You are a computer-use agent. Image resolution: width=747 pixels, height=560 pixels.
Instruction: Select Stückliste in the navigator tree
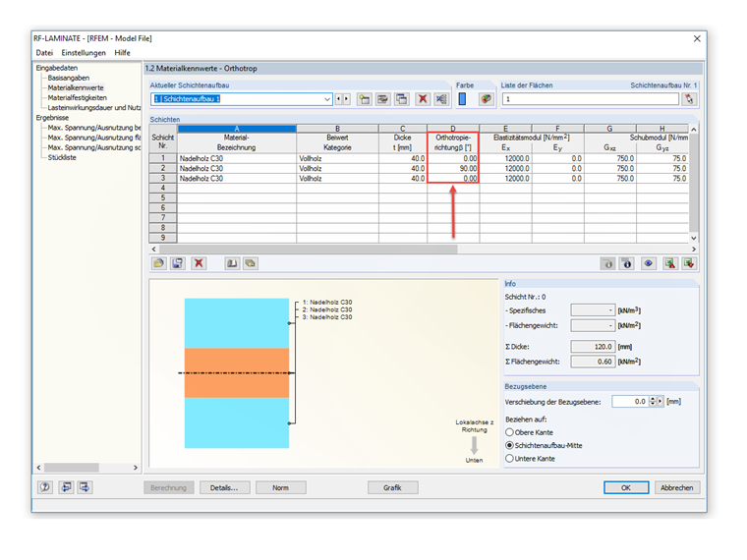[62, 157]
